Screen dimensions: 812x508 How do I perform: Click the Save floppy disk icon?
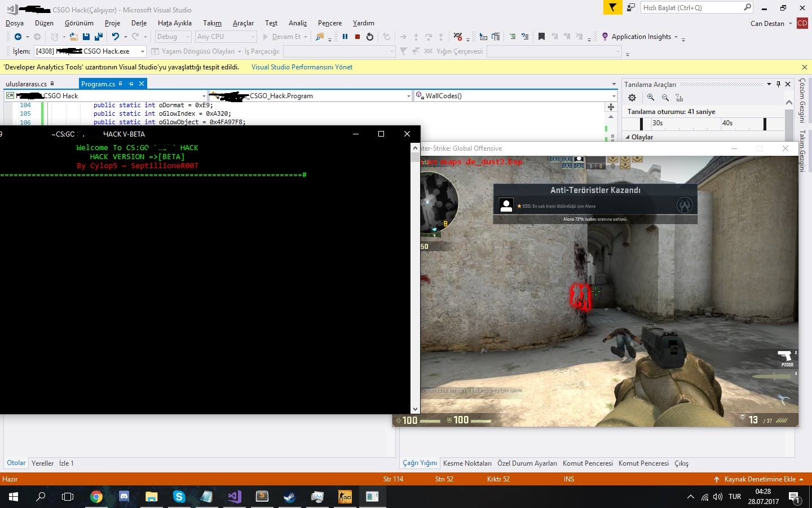pos(86,37)
